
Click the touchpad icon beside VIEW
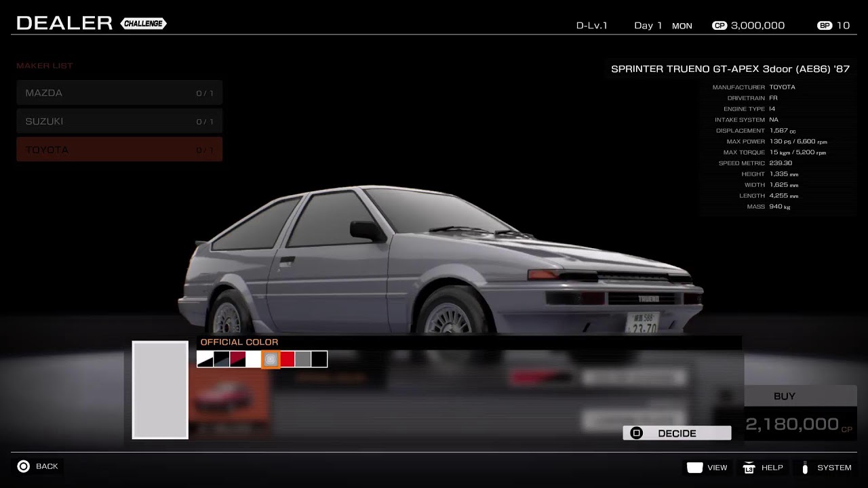click(694, 468)
